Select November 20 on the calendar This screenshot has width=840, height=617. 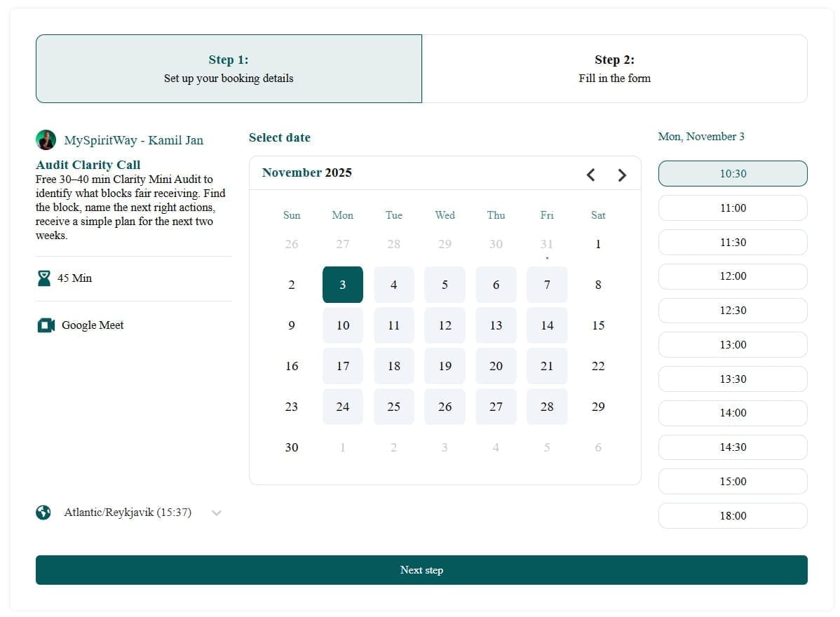click(x=496, y=366)
